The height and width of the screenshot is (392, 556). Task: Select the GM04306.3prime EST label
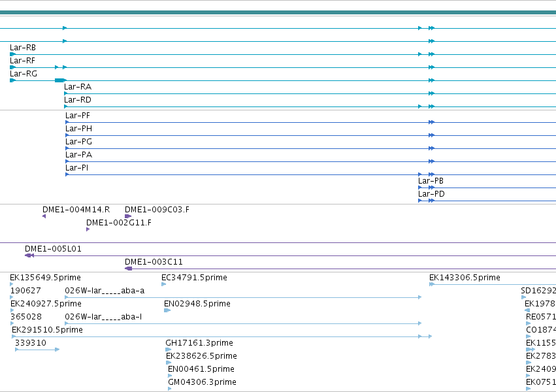pos(202,382)
